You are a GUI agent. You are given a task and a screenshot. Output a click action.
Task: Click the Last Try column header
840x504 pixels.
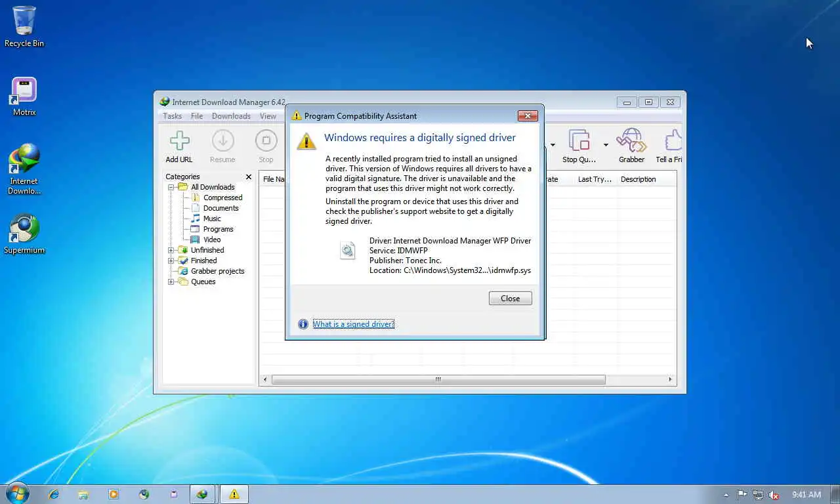595,179
